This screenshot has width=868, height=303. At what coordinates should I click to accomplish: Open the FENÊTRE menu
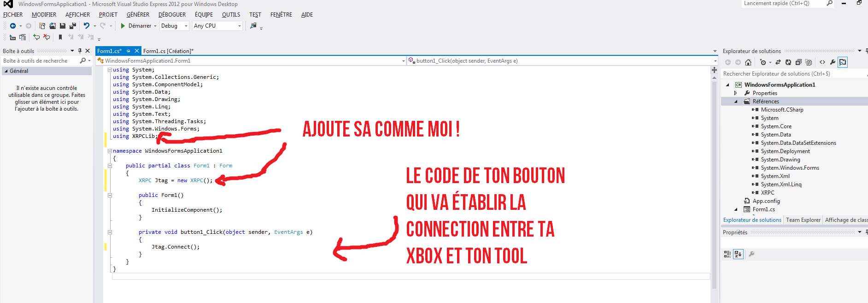pyautogui.click(x=281, y=14)
